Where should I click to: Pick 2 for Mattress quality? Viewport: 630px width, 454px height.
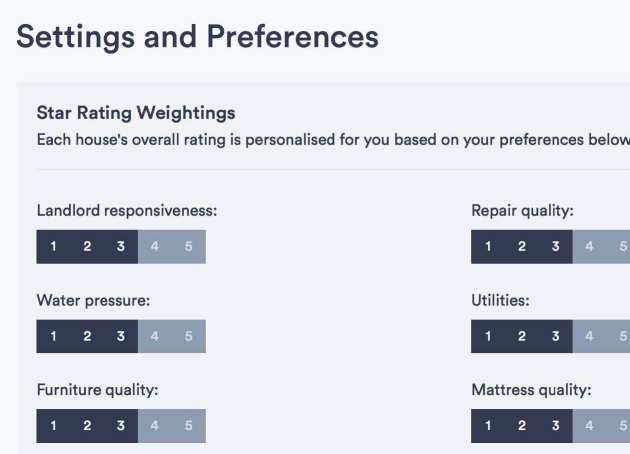tap(522, 426)
